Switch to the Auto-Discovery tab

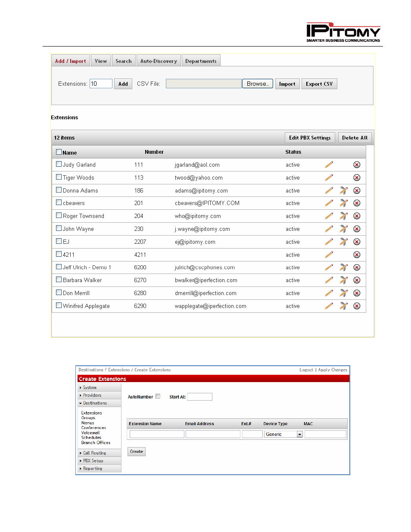pos(159,61)
